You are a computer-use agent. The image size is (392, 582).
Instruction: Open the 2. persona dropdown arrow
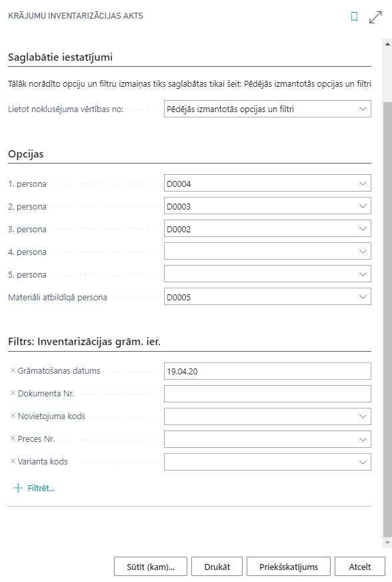click(x=363, y=206)
